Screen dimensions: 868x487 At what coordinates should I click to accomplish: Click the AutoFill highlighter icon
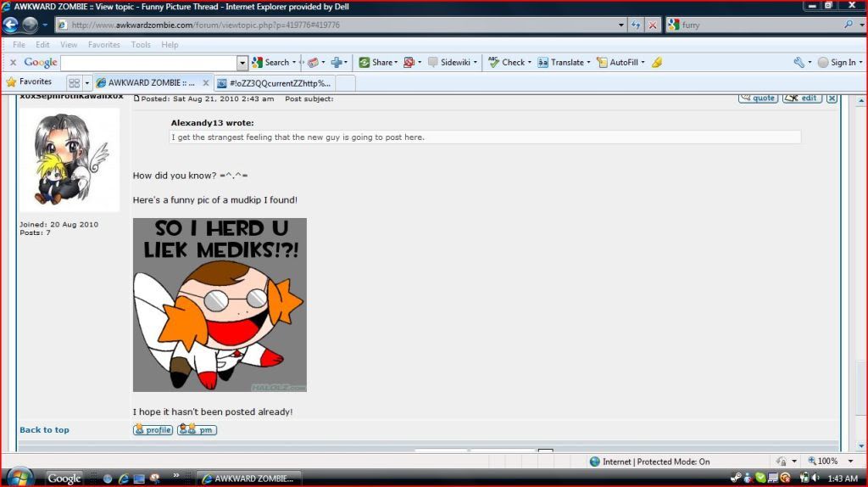[x=656, y=62]
